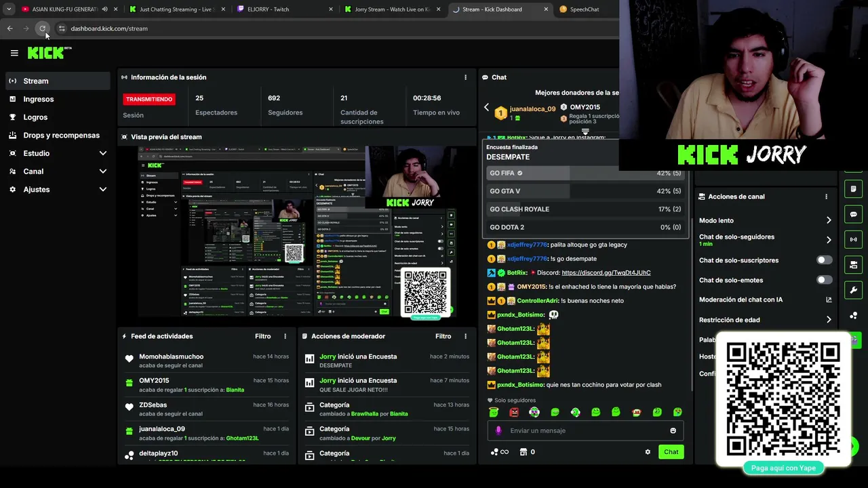
Task: Switch to Jorry Stream Watch Live tab
Action: (x=393, y=9)
